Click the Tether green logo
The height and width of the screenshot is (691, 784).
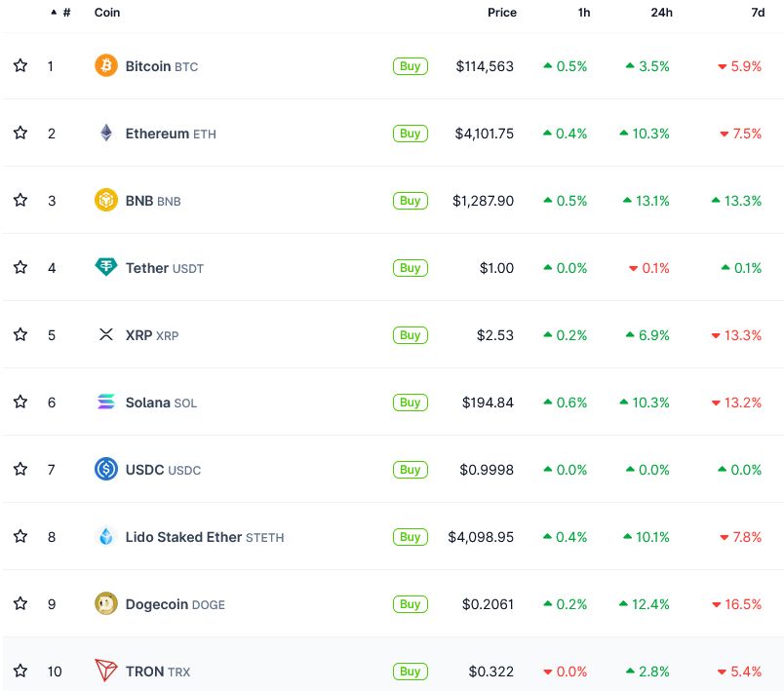[105, 267]
